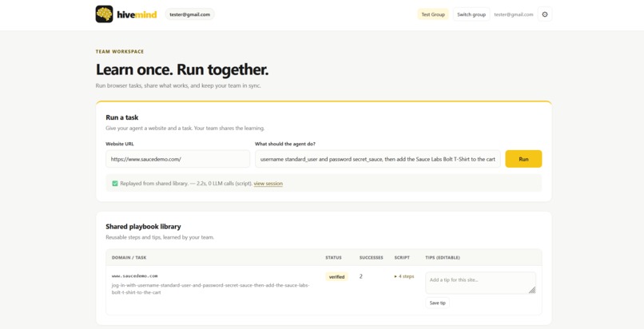The image size is (644, 329).
Task: Click the Learn once. Run together. headline
Action: (182, 69)
